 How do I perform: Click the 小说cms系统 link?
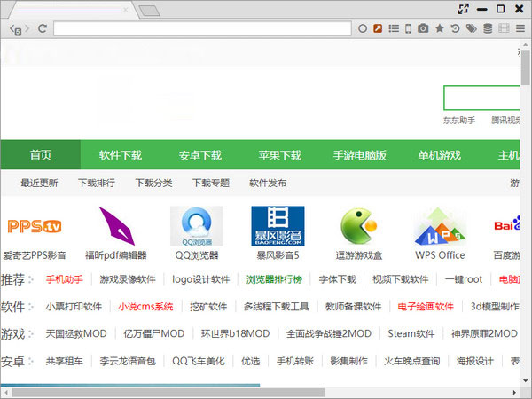[145, 307]
